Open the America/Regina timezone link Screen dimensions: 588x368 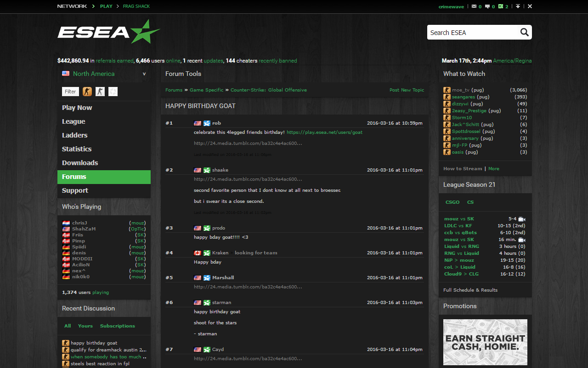coord(512,61)
